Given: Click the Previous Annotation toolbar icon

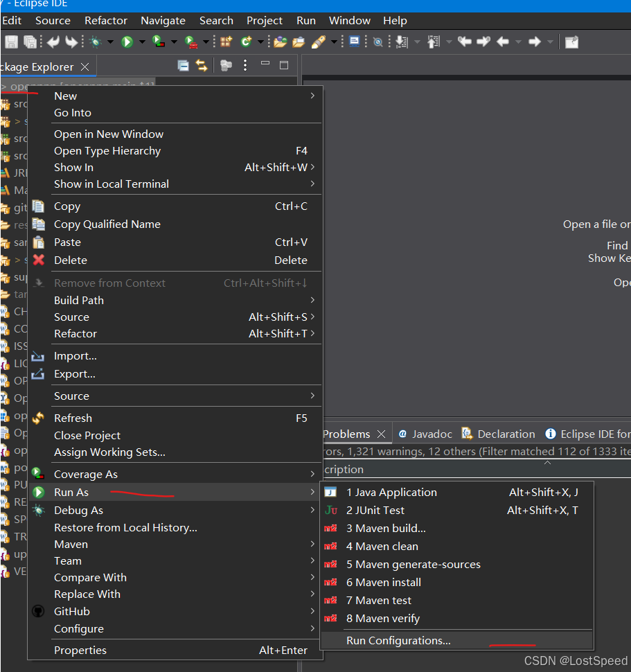Looking at the screenshot, I should point(434,42).
